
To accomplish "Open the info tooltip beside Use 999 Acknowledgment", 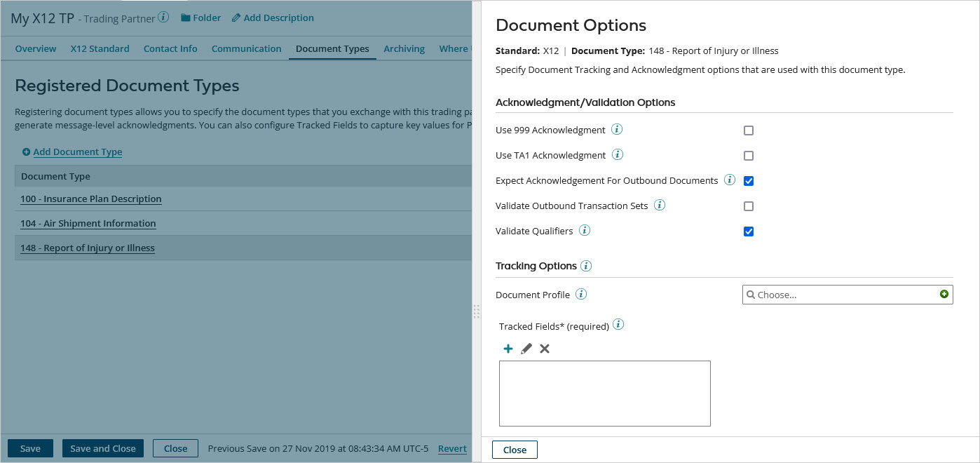I will [617, 129].
